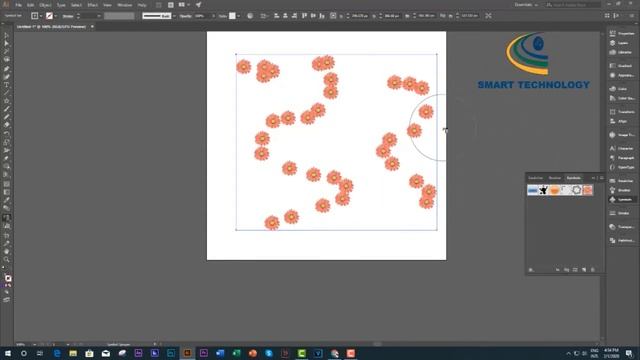
Task: Open the stroke weight dropdown
Action: [x=98, y=16]
